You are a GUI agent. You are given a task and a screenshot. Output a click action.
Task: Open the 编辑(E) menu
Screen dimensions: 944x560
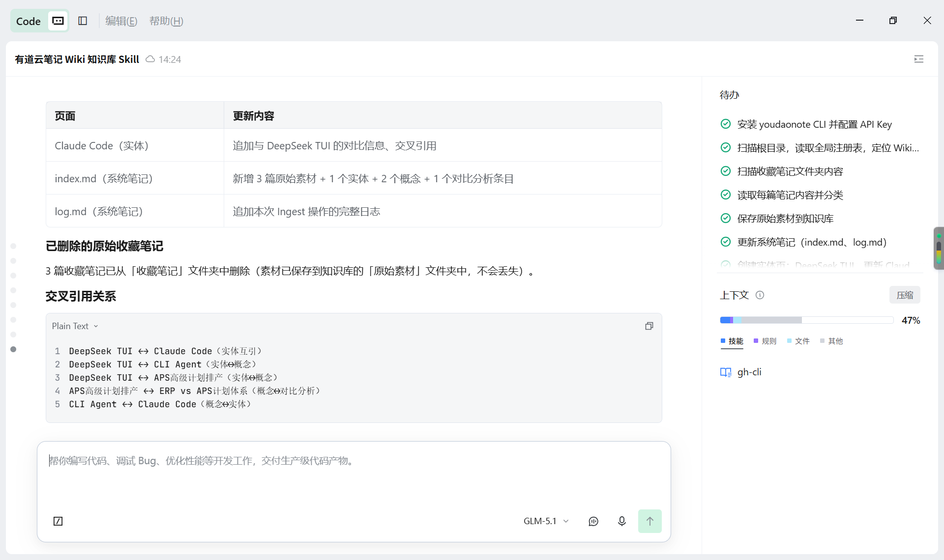point(121,21)
